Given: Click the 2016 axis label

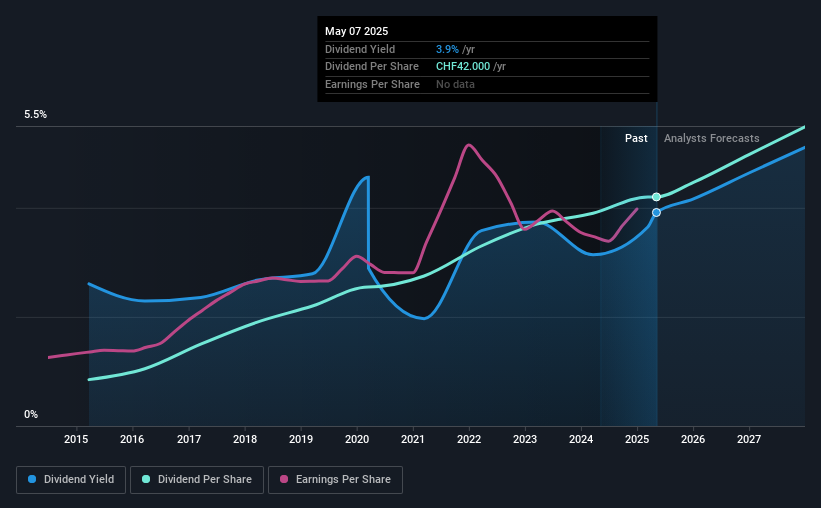Looking at the screenshot, I should (132, 439).
